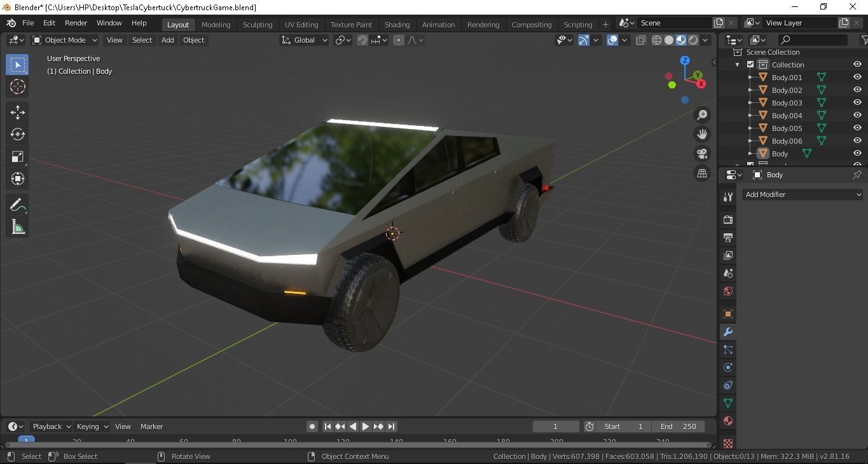
Task: Click Marker in the timeline header
Action: [x=151, y=426]
